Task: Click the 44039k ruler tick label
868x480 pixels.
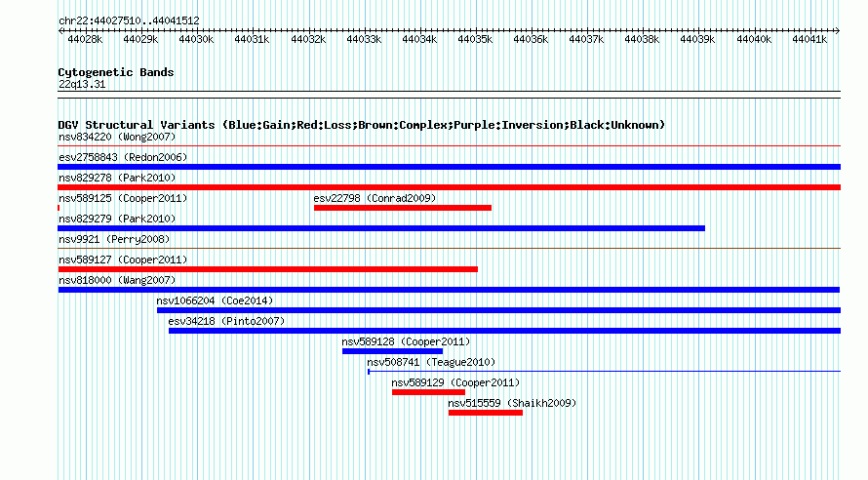Action: (x=697, y=39)
